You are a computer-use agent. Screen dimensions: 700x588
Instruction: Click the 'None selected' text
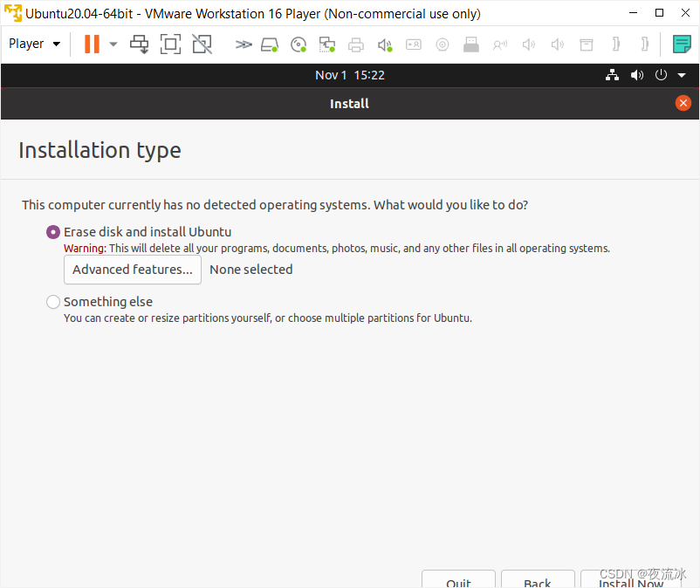[251, 270]
